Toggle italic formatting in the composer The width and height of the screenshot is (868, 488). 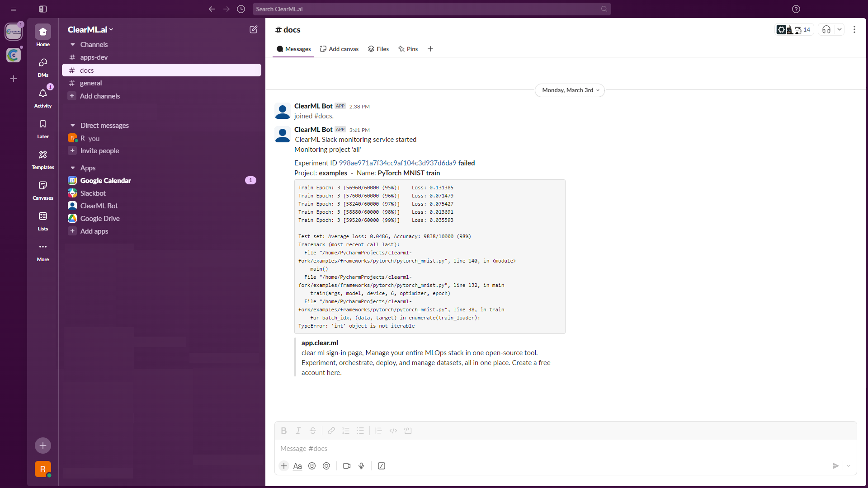click(x=298, y=431)
